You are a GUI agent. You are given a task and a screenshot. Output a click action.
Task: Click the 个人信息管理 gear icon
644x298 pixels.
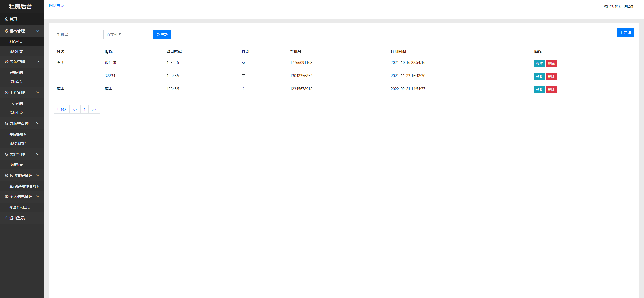point(7,196)
